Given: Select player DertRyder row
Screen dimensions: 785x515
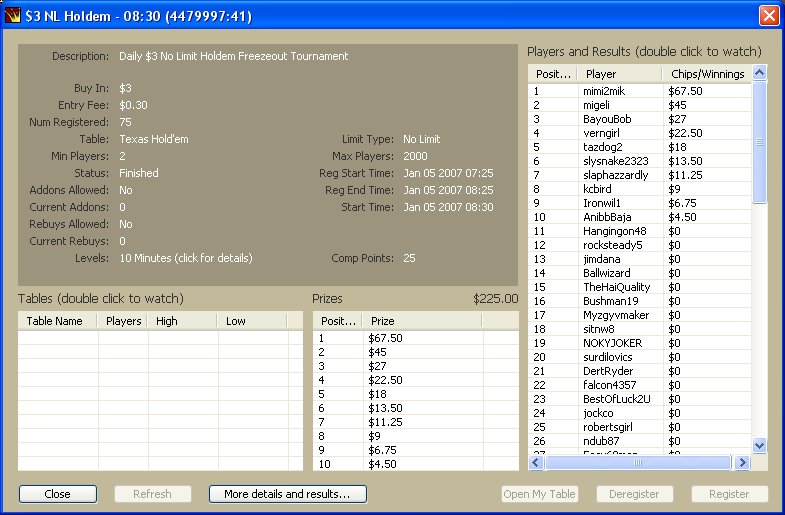Looking at the screenshot, I should 640,371.
